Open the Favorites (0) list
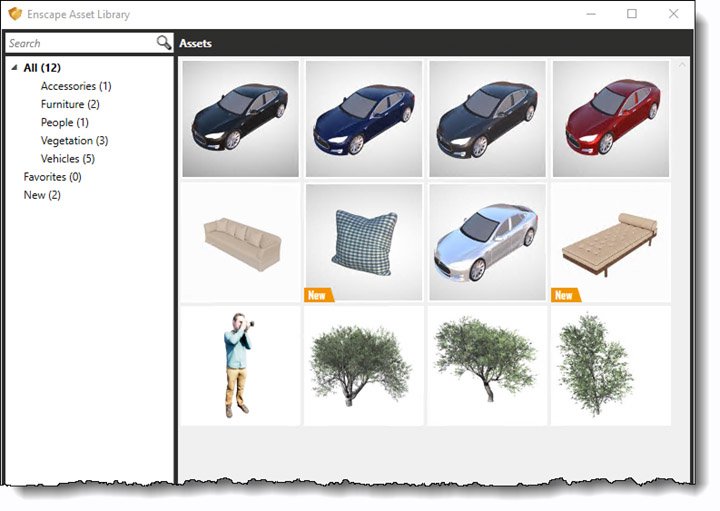Viewport: 720px width, 511px height. click(x=52, y=176)
